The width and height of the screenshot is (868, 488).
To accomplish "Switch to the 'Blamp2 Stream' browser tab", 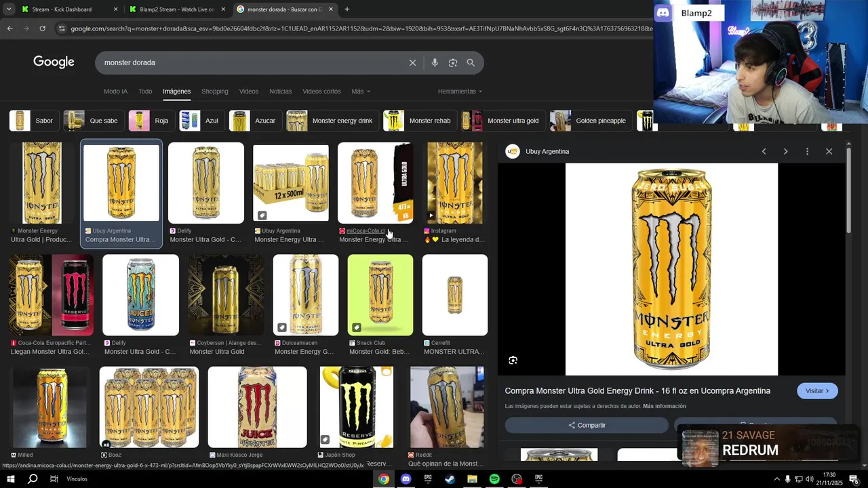I will point(177,9).
